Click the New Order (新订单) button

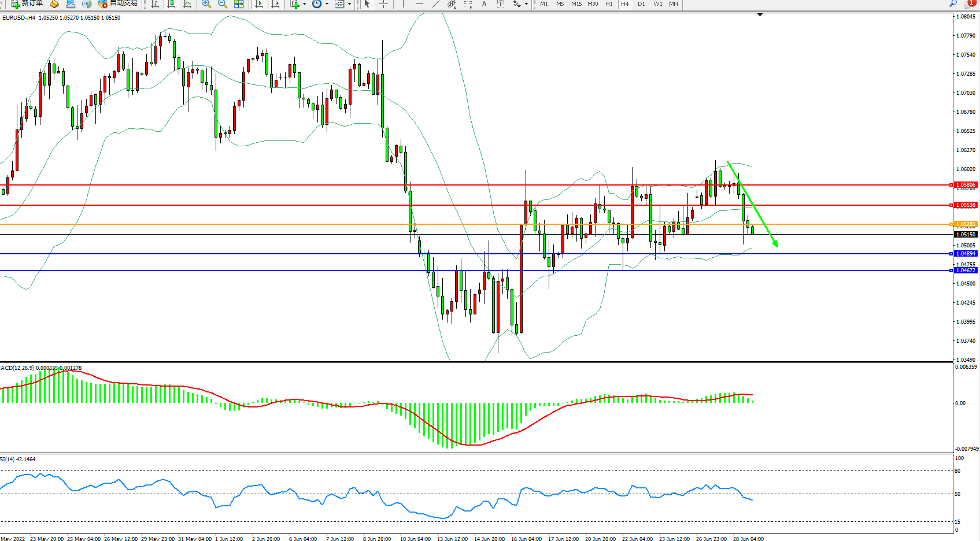pyautogui.click(x=27, y=3)
